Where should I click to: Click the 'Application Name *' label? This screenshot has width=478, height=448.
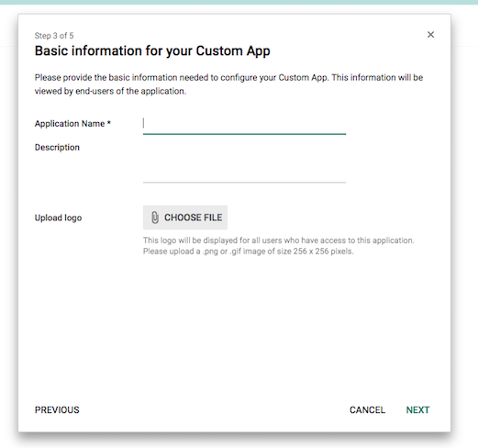[x=72, y=124]
